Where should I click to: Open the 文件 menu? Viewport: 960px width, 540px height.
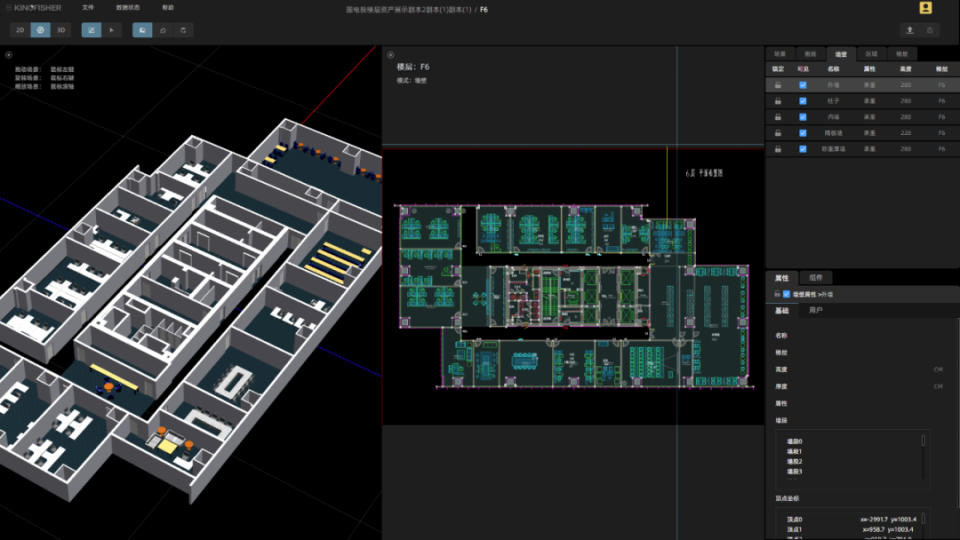[x=88, y=8]
